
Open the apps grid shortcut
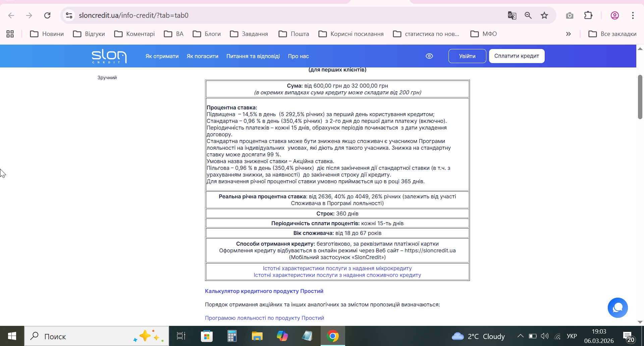pos(10,34)
